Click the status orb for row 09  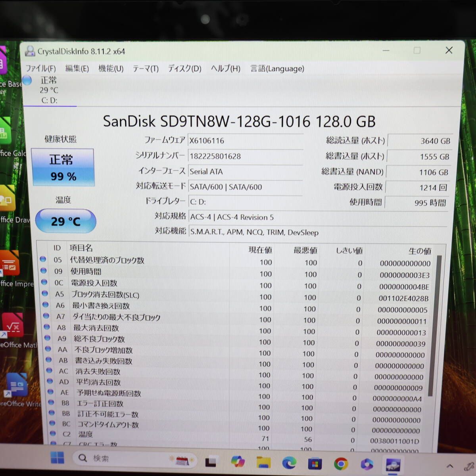[x=43, y=271]
